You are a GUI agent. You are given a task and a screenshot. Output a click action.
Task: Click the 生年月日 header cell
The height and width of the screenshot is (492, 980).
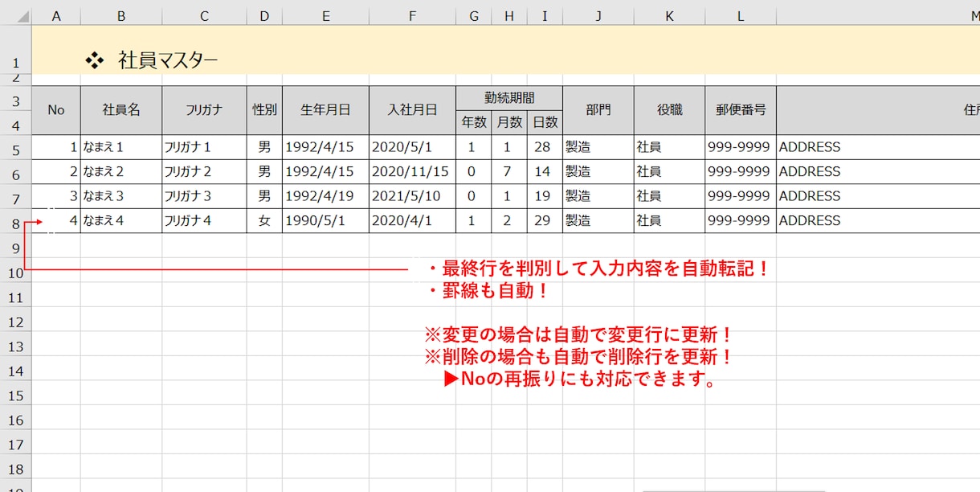(x=325, y=110)
